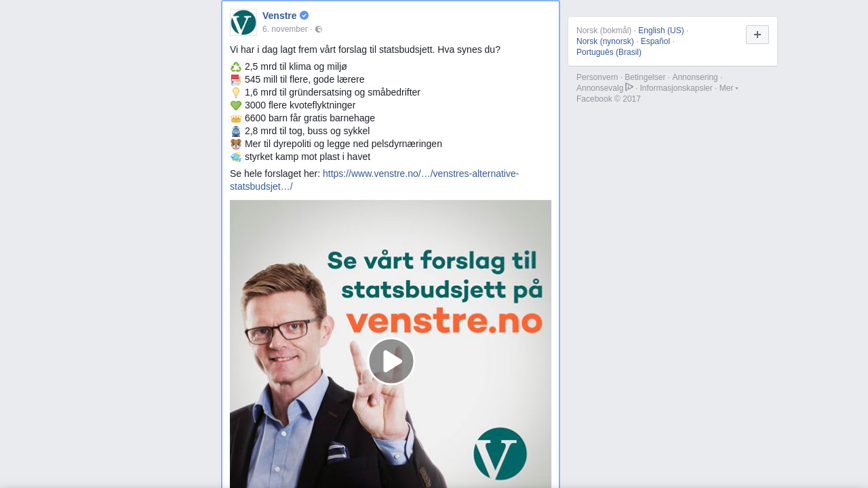Screen dimensions: 868x488
Task: Open the venstre.no alternative statsbudsjett link
Action: coord(374,180)
